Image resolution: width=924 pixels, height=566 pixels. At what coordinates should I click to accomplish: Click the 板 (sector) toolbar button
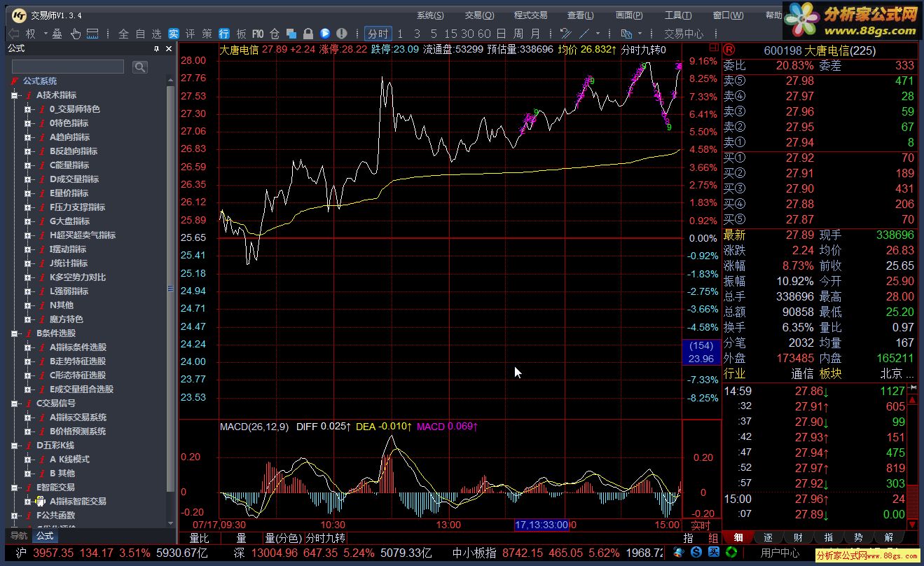[x=241, y=34]
